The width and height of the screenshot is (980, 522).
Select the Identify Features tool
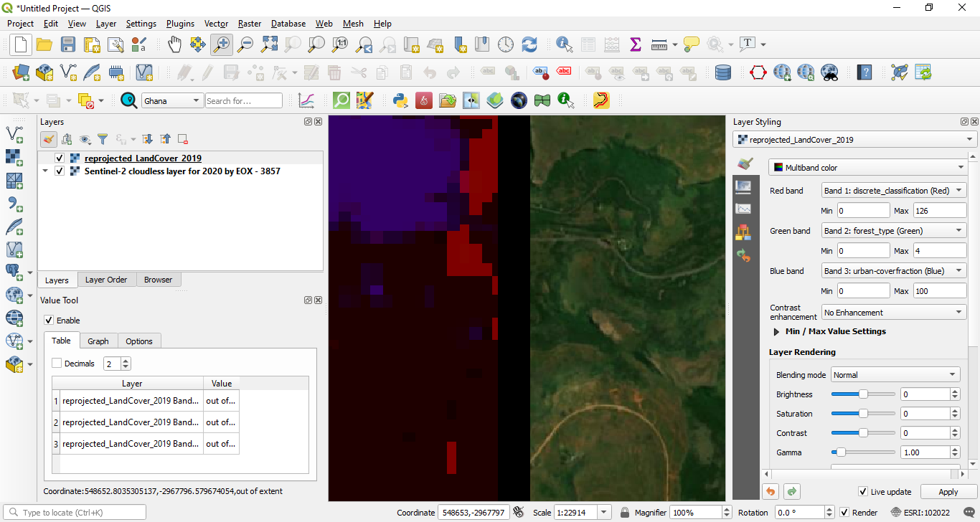pyautogui.click(x=565, y=44)
